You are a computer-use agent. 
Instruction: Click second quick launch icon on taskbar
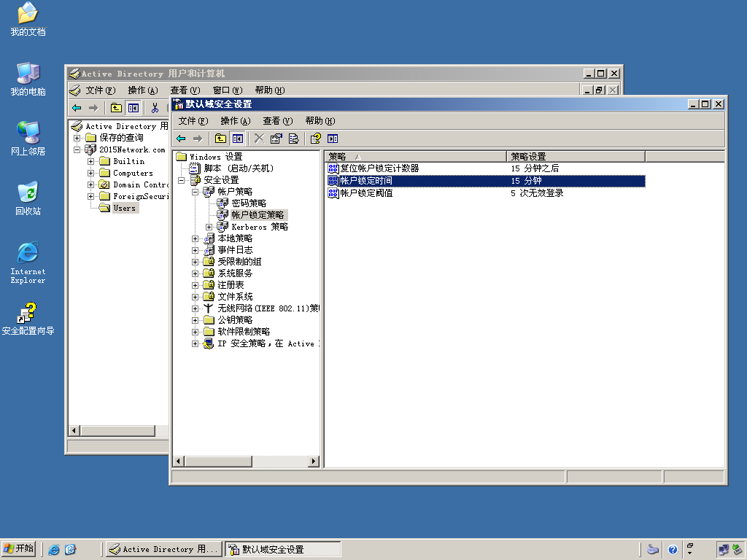click(70, 550)
